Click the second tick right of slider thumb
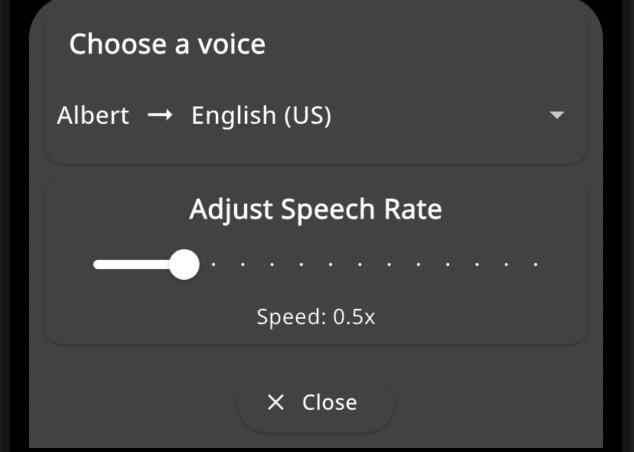This screenshot has width=634, height=452. [243, 265]
